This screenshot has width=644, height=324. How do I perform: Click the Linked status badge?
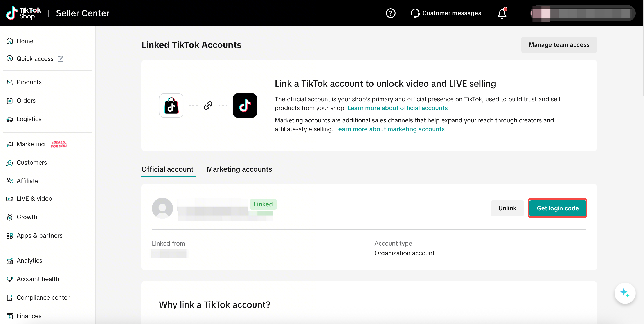(x=263, y=204)
